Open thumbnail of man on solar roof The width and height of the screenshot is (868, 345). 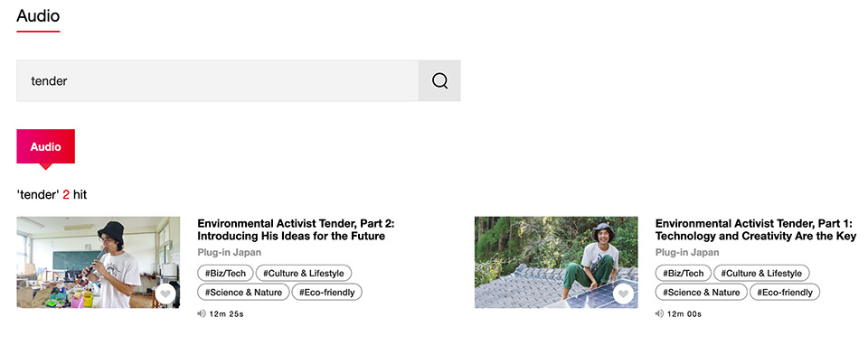[x=556, y=262]
